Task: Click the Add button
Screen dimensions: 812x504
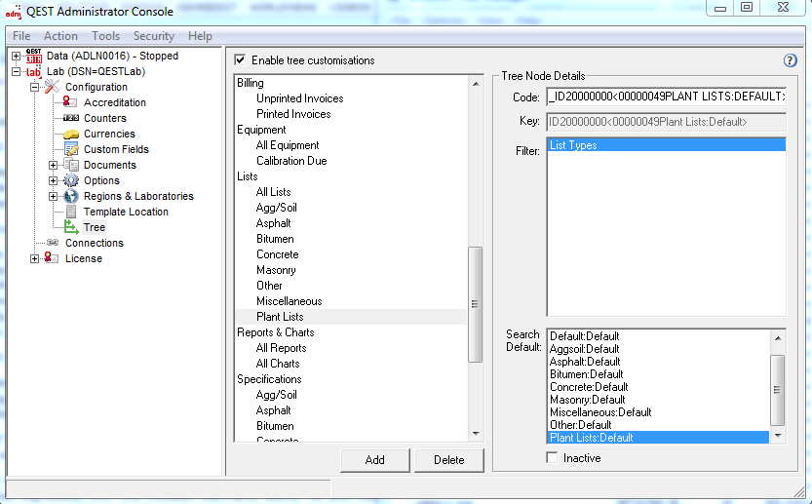Action: coord(375,460)
